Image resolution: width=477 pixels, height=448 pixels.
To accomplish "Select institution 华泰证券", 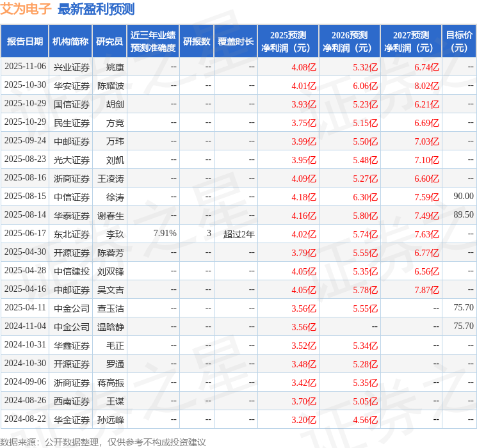I will pyautogui.click(x=72, y=216).
